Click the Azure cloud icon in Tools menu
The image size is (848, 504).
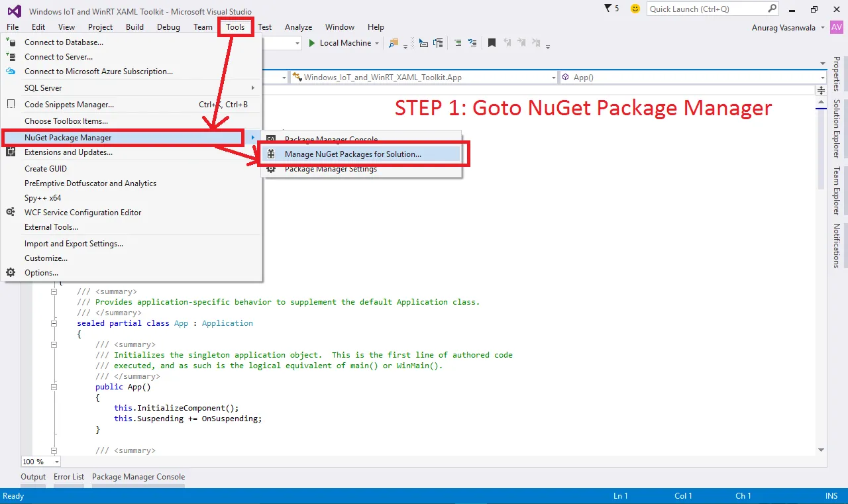click(11, 72)
